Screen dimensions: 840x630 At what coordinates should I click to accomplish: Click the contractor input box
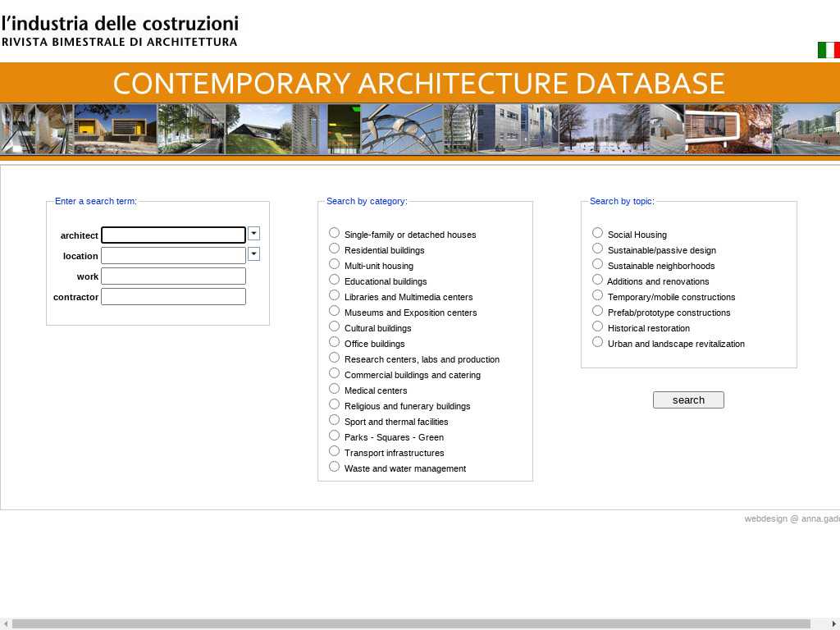[173, 297]
